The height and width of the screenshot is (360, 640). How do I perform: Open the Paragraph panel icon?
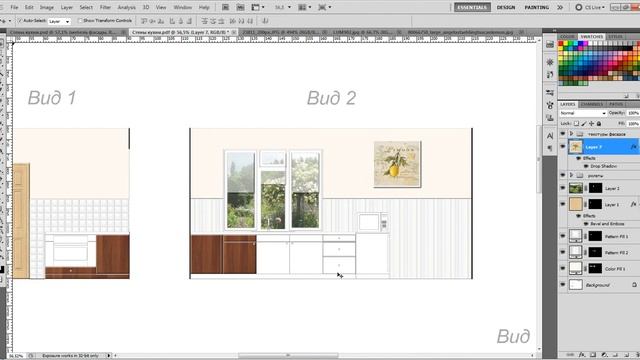550,148
